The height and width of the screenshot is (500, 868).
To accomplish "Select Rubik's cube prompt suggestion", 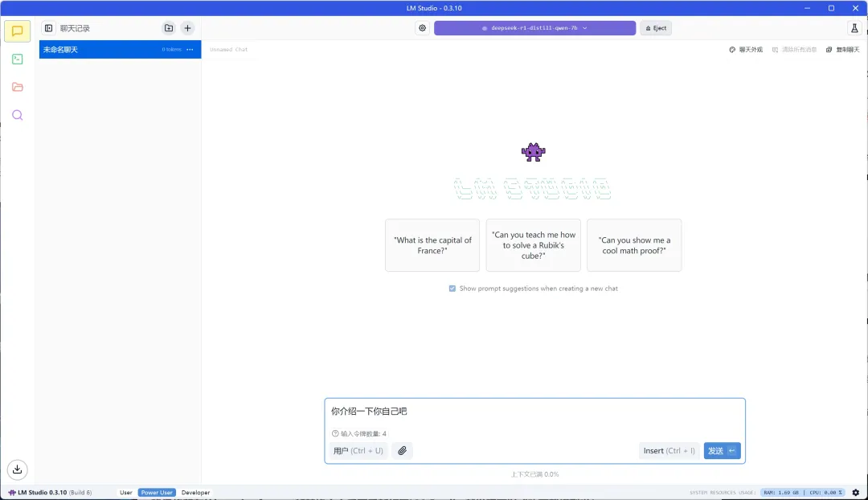I will pos(533,245).
